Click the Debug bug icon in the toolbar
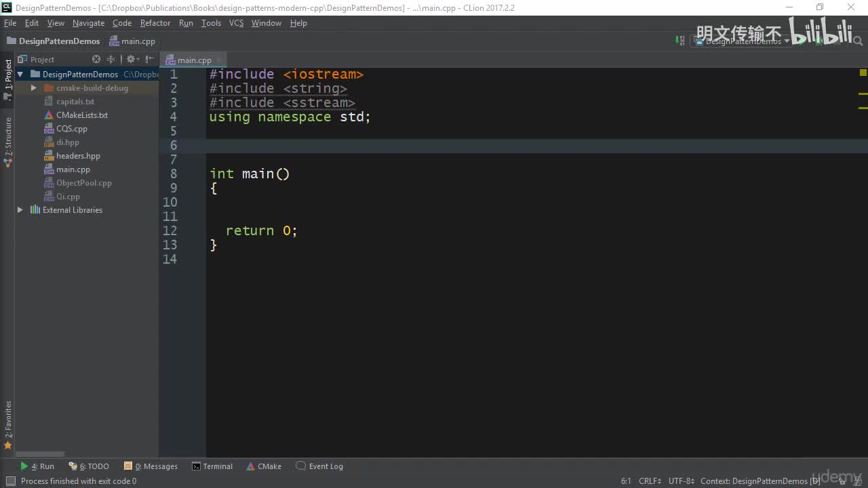Image resolution: width=868 pixels, height=488 pixels. point(819,41)
